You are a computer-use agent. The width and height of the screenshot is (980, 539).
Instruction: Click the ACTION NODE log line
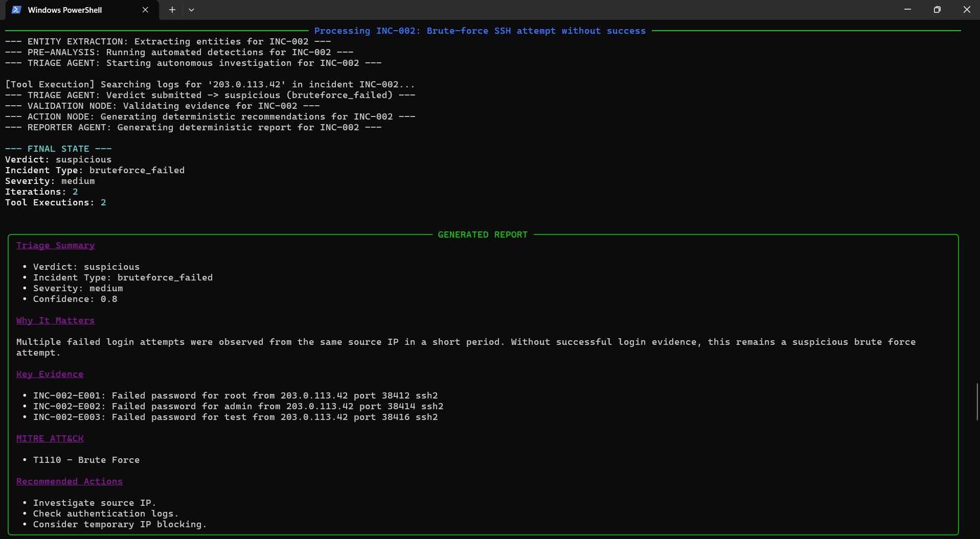210,116
